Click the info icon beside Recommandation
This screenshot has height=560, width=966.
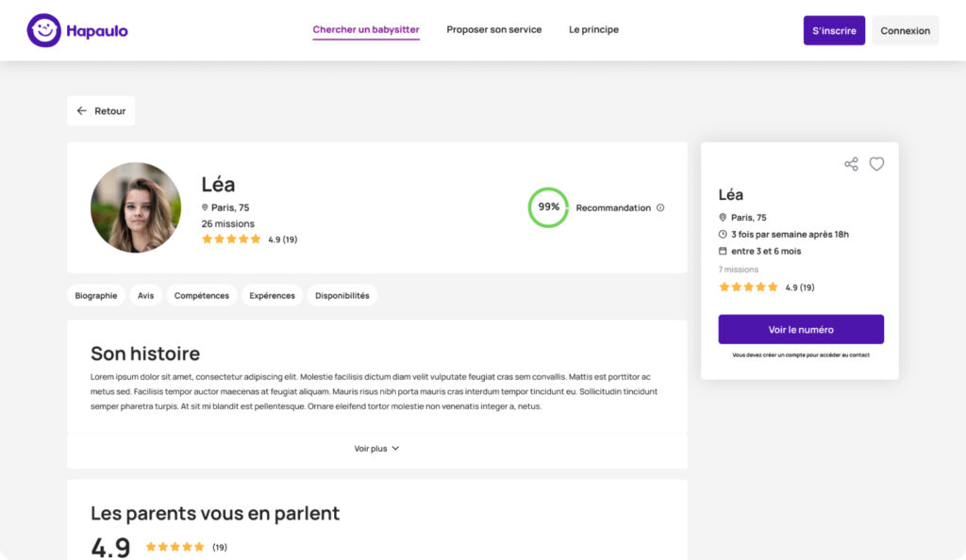pos(660,207)
